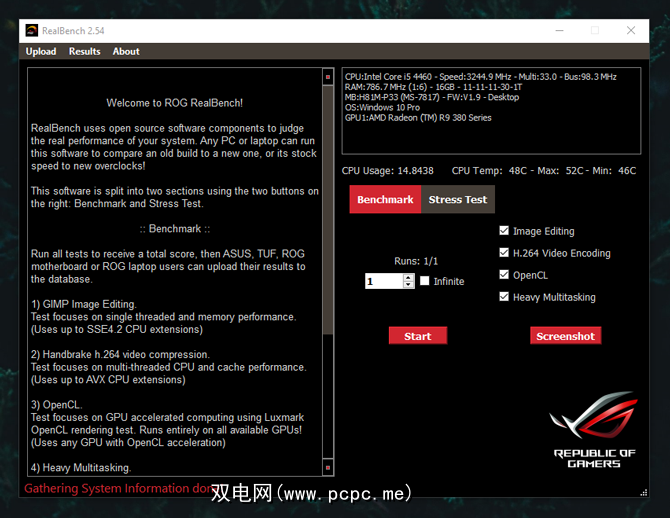670x518 pixels.
Task: Switch to the Stress Test tab
Action: (x=458, y=199)
